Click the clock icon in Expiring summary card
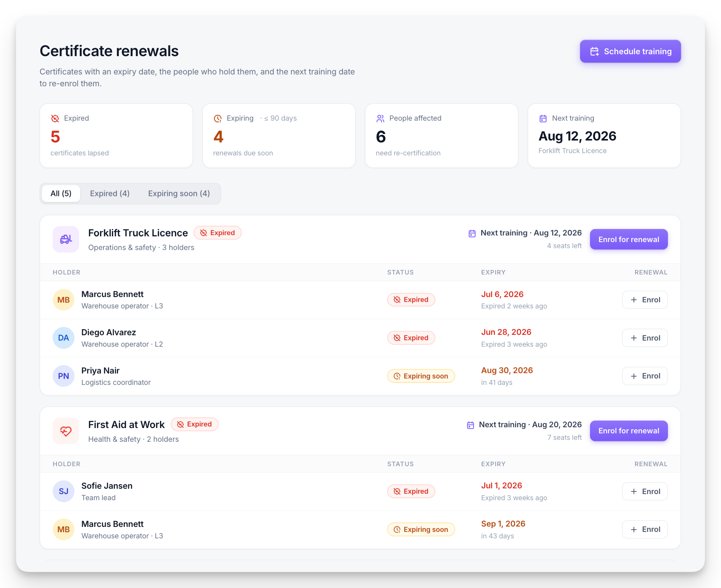The width and height of the screenshot is (721, 588). click(218, 118)
